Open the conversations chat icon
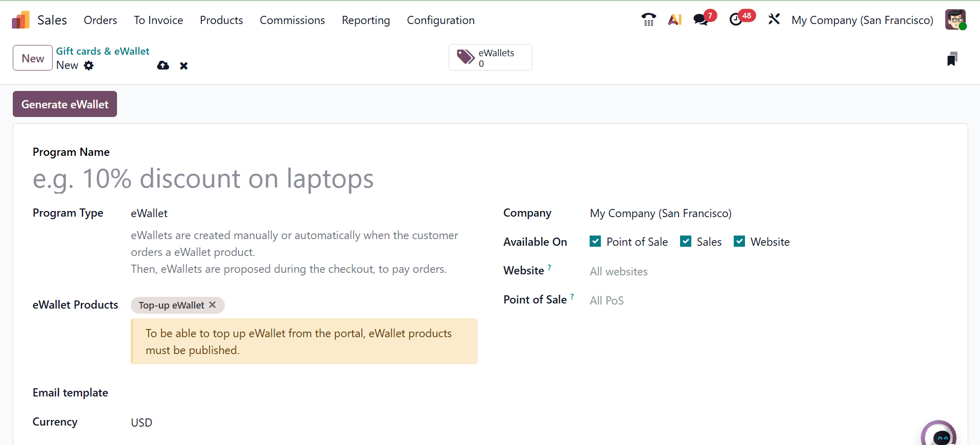The width and height of the screenshot is (980, 445). pyautogui.click(x=701, y=20)
